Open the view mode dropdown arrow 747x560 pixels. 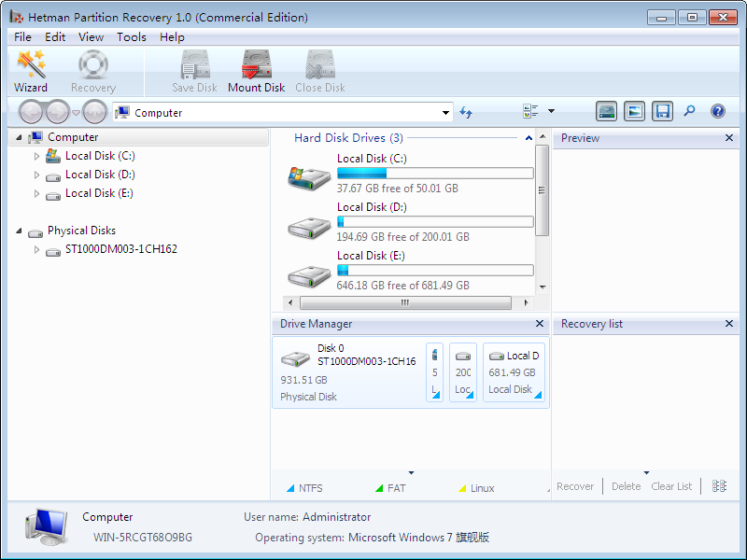click(551, 111)
